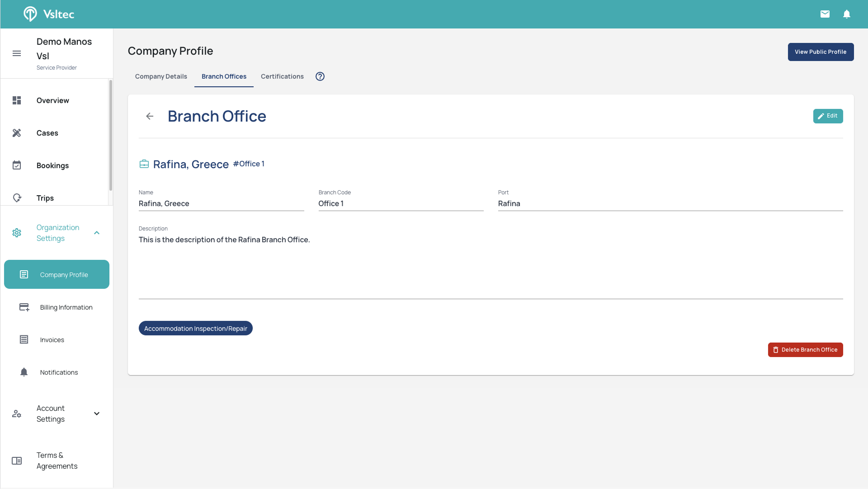
Task: Click the View Public Profile button
Action: [821, 52]
